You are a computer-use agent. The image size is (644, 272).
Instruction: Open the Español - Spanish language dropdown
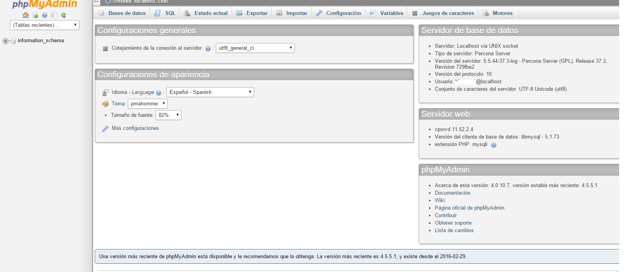tap(210, 92)
